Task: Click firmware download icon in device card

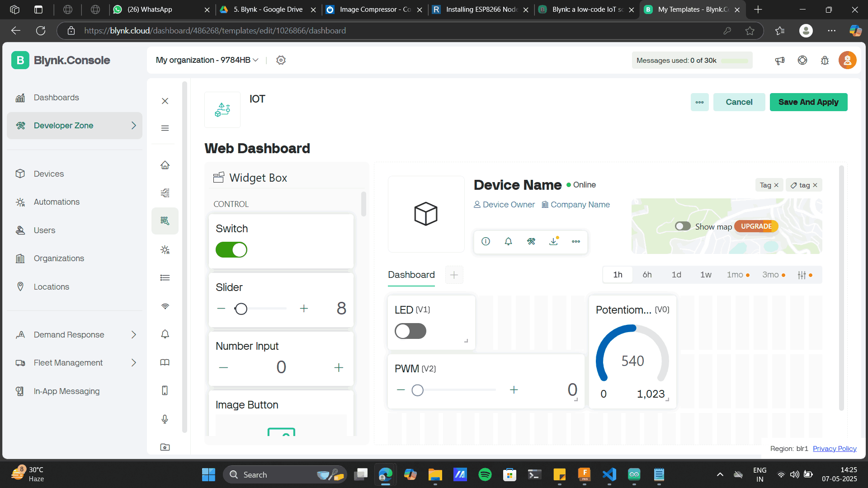Action: [553, 241]
